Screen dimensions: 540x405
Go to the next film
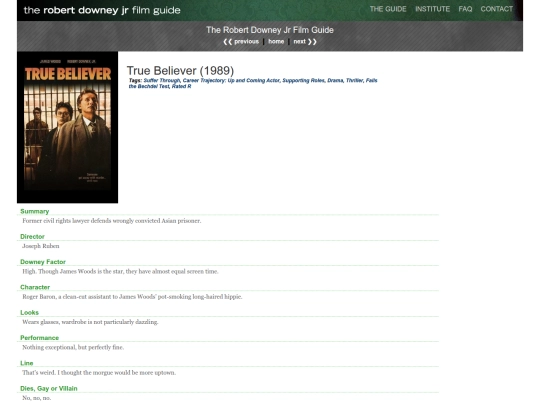click(305, 42)
